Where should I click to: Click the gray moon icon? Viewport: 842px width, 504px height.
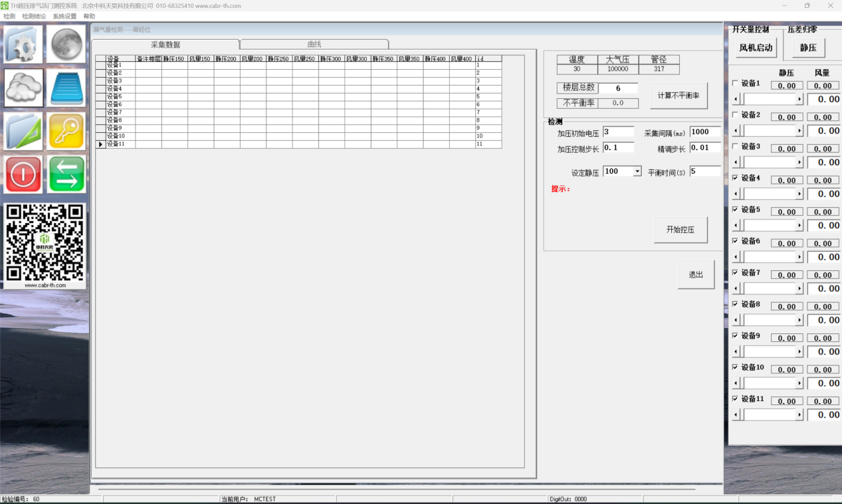click(x=66, y=44)
